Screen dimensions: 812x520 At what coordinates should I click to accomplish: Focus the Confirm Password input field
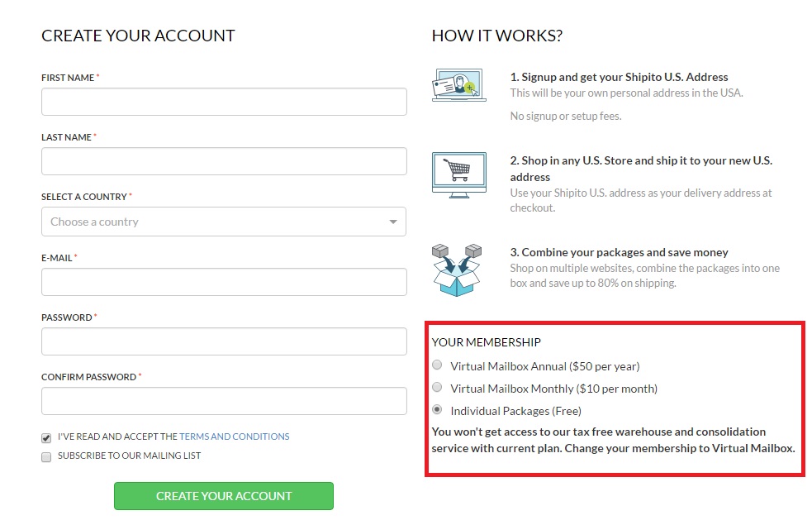click(224, 401)
